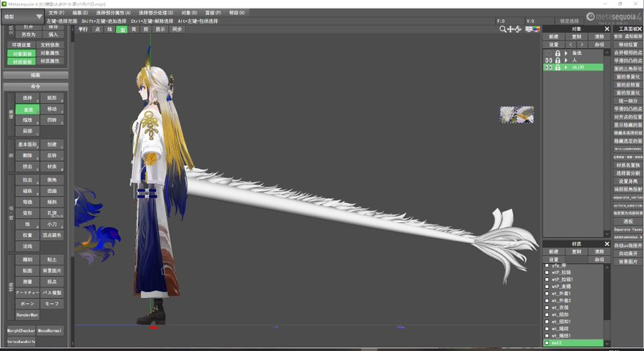Collapse the 编集 section header
Screen dimensions: 644x351
[x=36, y=75]
